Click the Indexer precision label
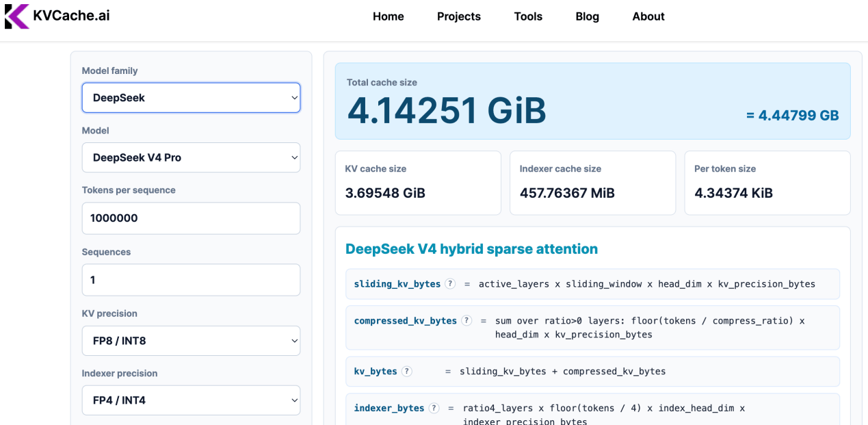The height and width of the screenshot is (425, 868). point(120,373)
